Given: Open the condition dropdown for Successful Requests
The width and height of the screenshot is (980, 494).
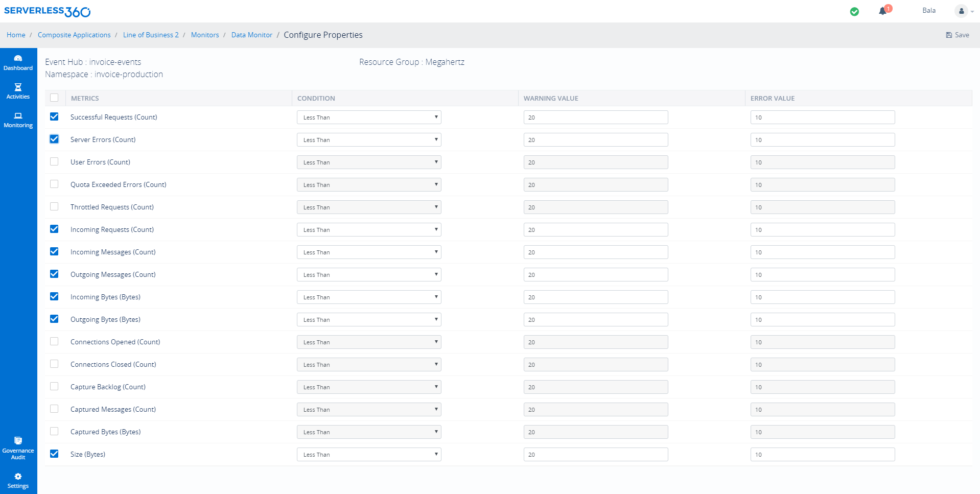Looking at the screenshot, I should click(368, 117).
